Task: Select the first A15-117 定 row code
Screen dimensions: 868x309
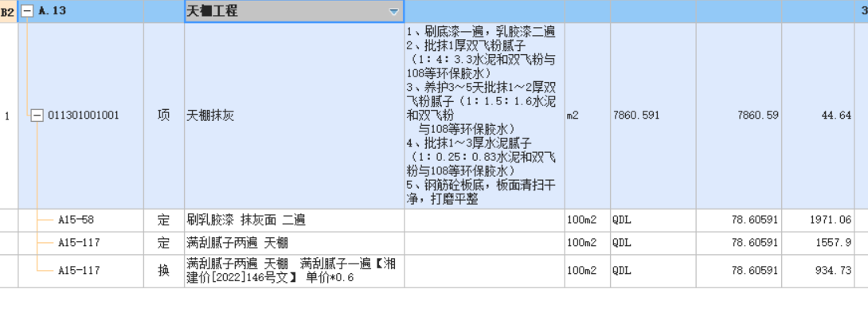Action: point(79,243)
